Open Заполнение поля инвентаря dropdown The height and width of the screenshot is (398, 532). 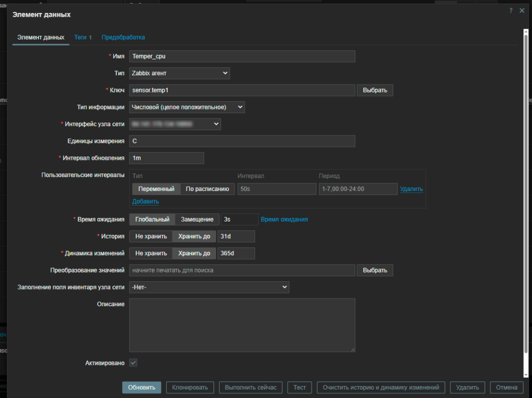[209, 287]
